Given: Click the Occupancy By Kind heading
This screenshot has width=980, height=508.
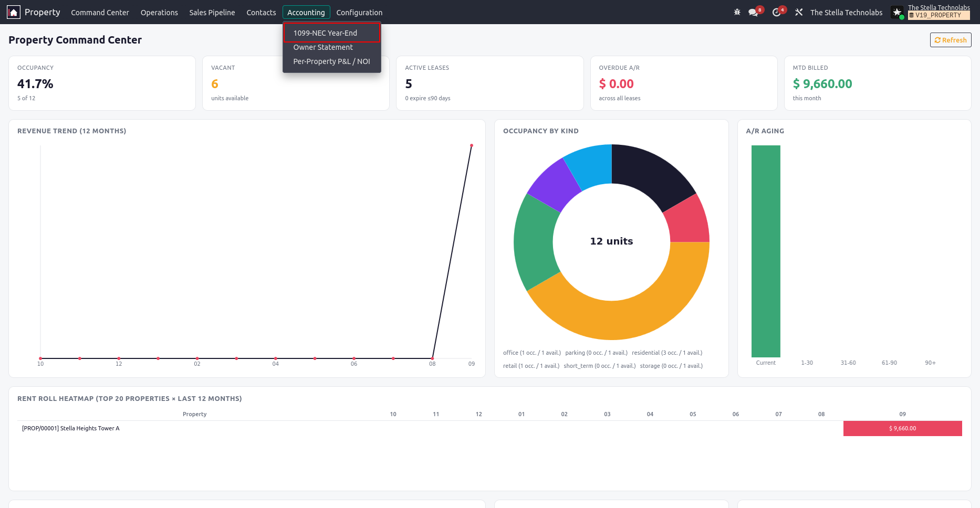Looking at the screenshot, I should [540, 131].
